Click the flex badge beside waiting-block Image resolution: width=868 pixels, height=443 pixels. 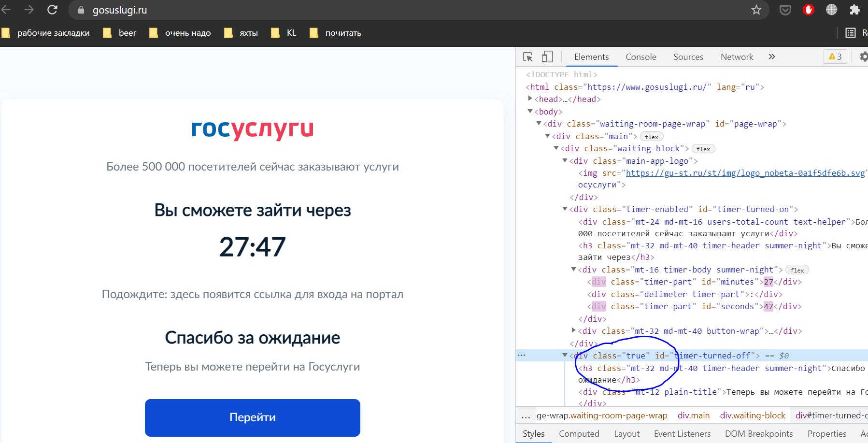pyautogui.click(x=703, y=149)
